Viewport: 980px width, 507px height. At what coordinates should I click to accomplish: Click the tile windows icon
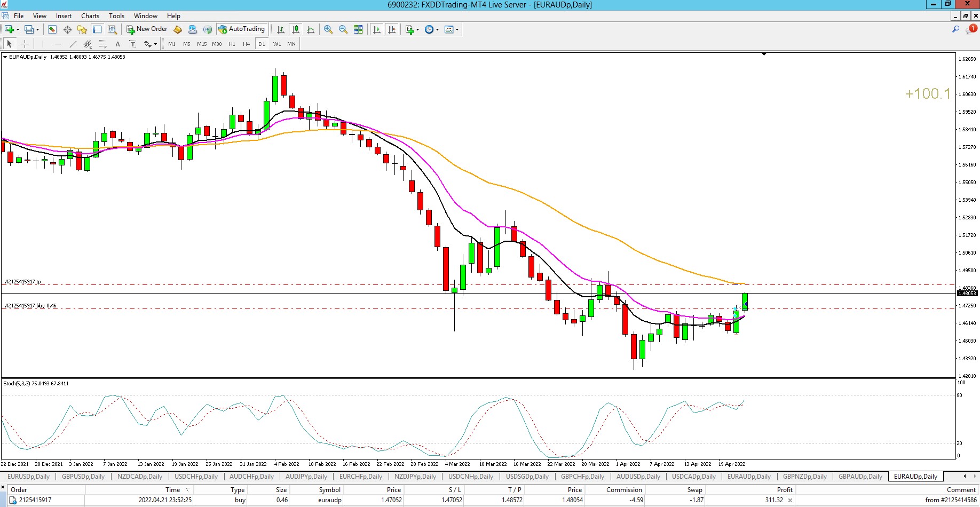[x=358, y=29]
